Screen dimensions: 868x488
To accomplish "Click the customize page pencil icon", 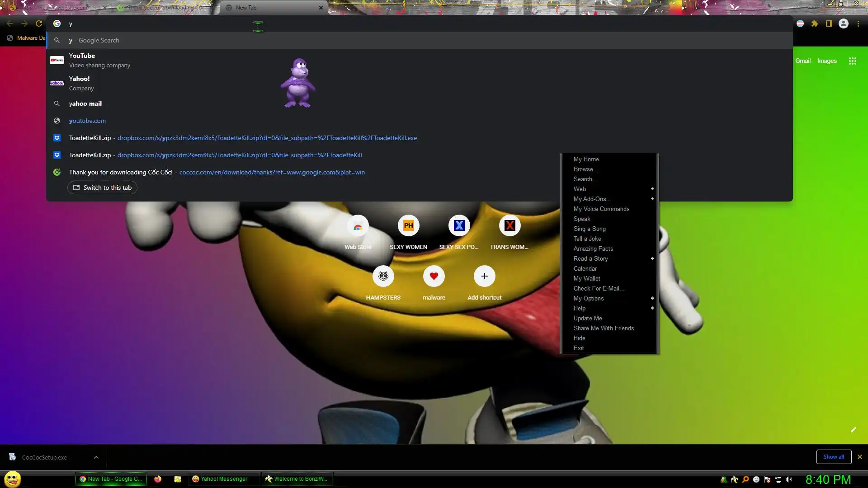I will [853, 430].
